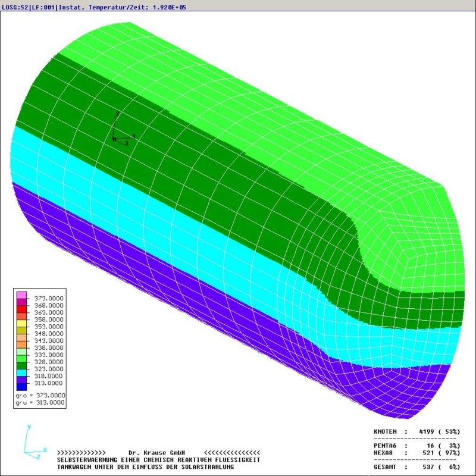Click the GESAMT 537 total line
The height and width of the screenshot is (476, 476).
pos(417,467)
